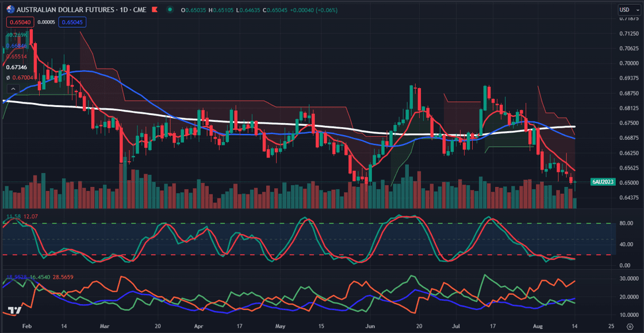Click the 20.0000 ADX scale label
Image resolution: width=644 pixels, height=333 pixels.
tap(628, 296)
